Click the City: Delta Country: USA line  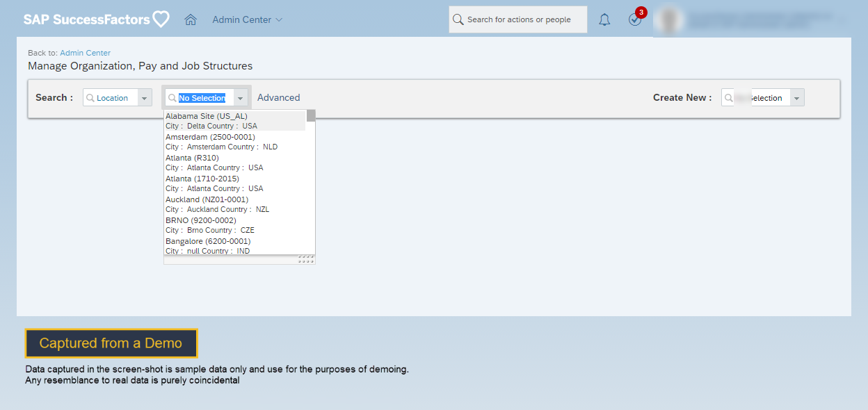[211, 126]
